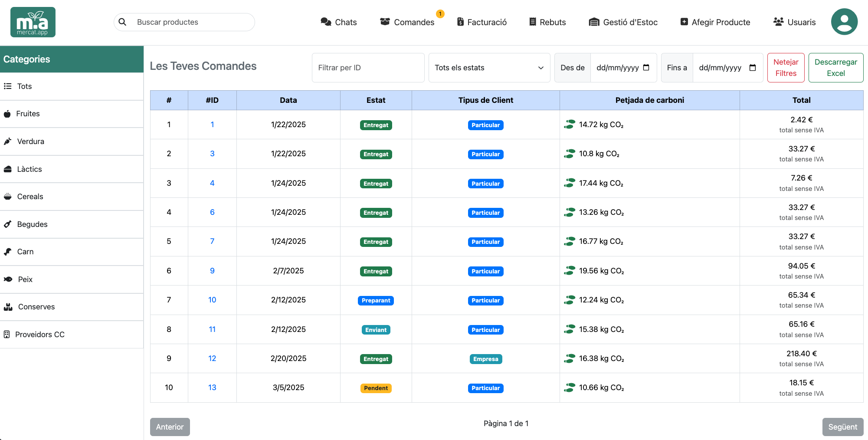Open order with ID 13
868x440 pixels.
[x=212, y=387]
